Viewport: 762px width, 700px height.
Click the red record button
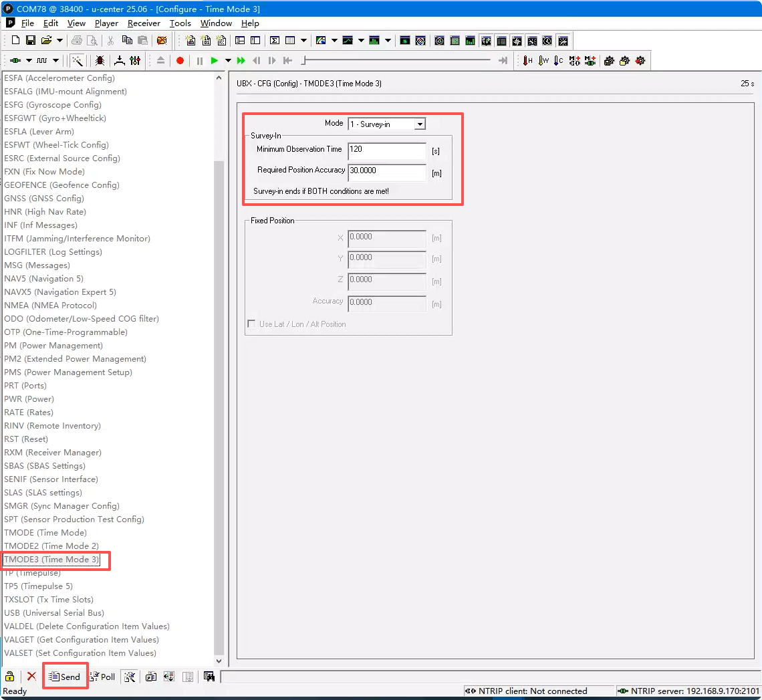coord(180,61)
